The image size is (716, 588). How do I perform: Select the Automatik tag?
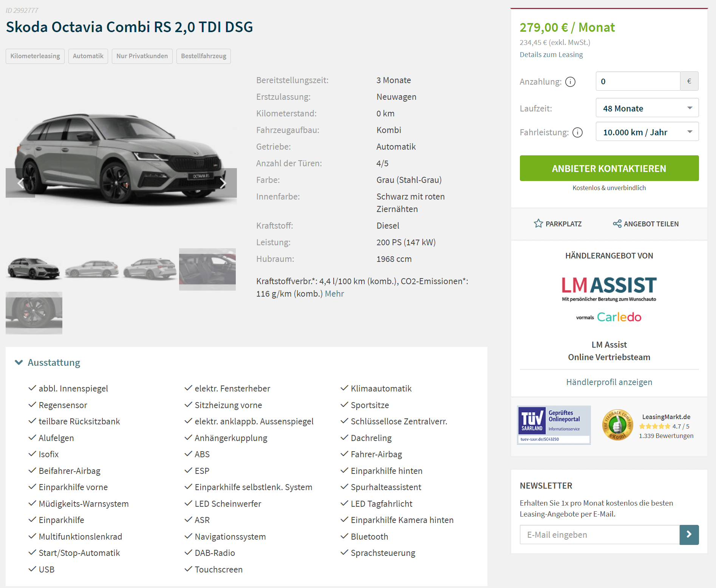tap(88, 56)
